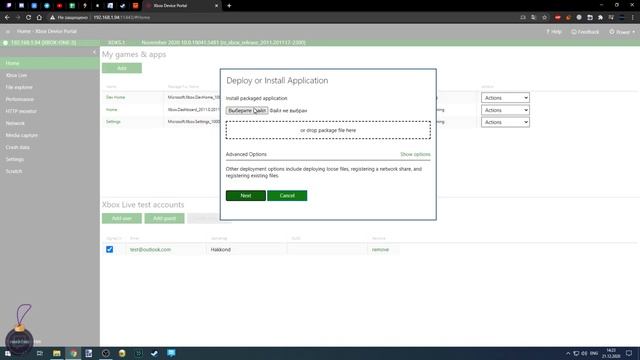Click the choose file button
Viewport: 640px width, 360px height.
247,111
